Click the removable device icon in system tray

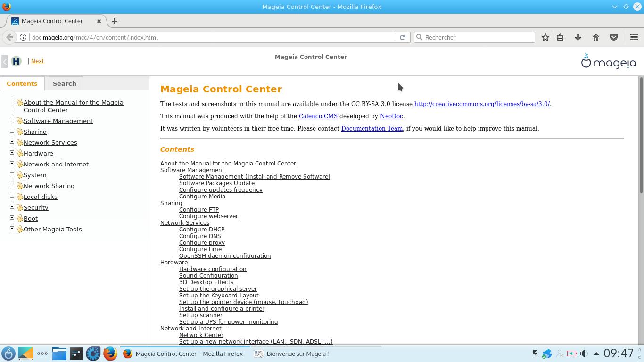(535, 354)
